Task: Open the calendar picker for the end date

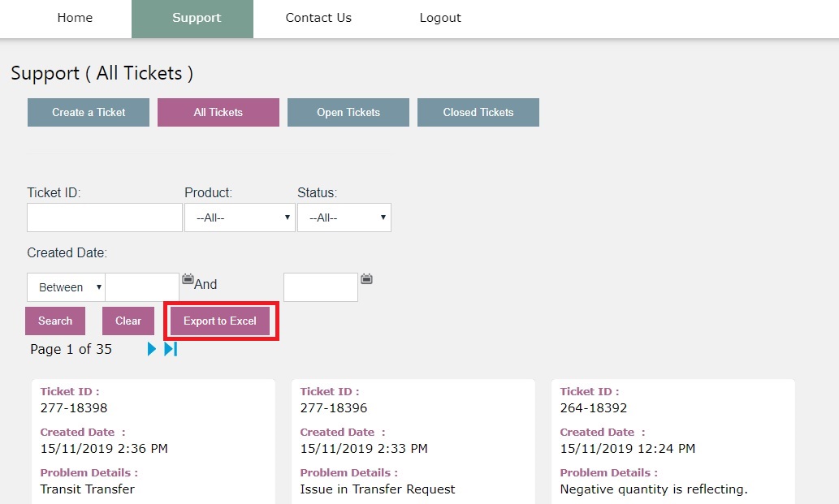Action: click(366, 278)
